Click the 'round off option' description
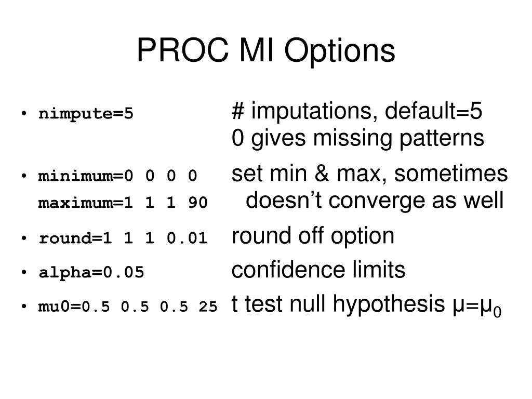This screenshot has width=532, height=399. pyautogui.click(x=313, y=236)
